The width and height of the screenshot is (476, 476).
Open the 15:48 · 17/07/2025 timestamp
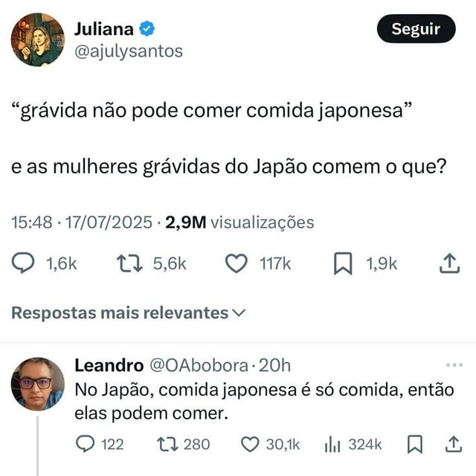click(82, 222)
